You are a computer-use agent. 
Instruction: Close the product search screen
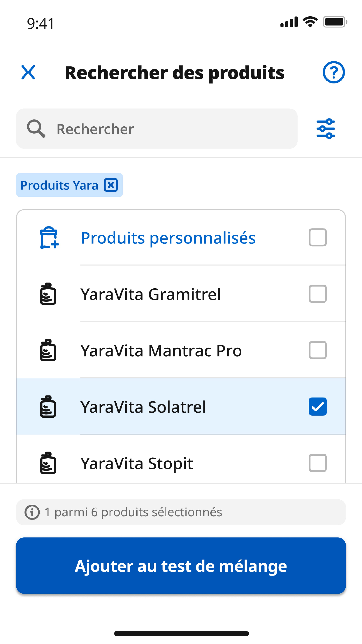tap(28, 72)
